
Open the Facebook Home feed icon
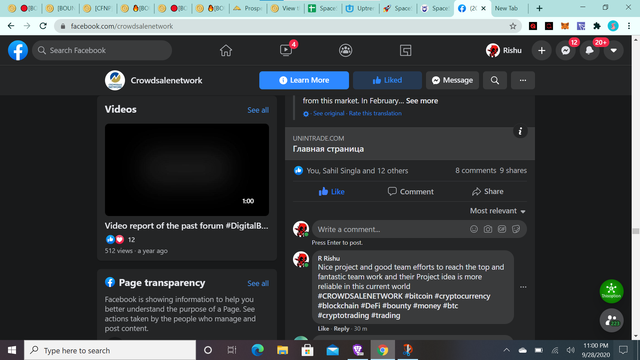[226, 51]
